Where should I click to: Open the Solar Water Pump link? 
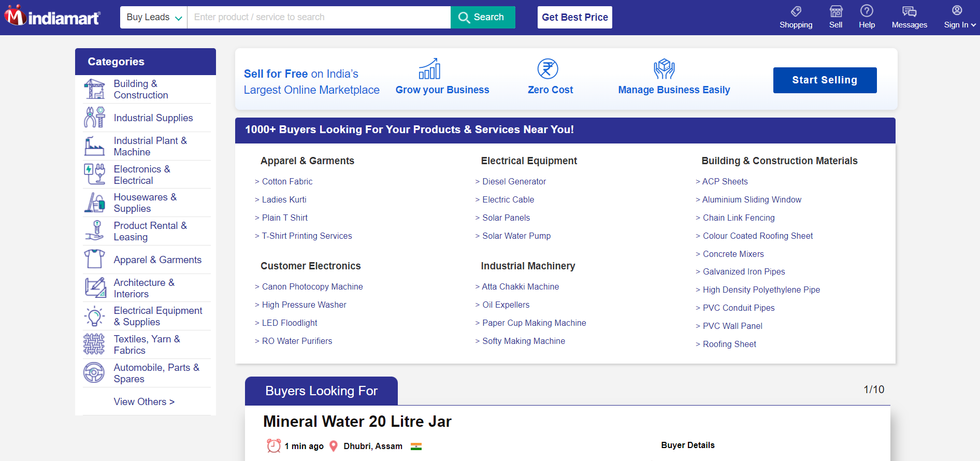pyautogui.click(x=516, y=236)
